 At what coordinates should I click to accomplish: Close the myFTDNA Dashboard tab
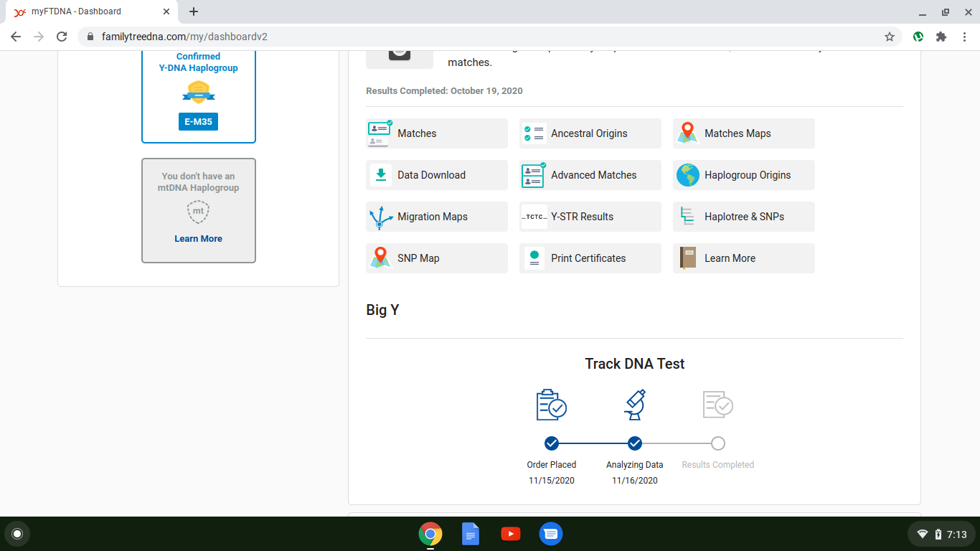[166, 11]
